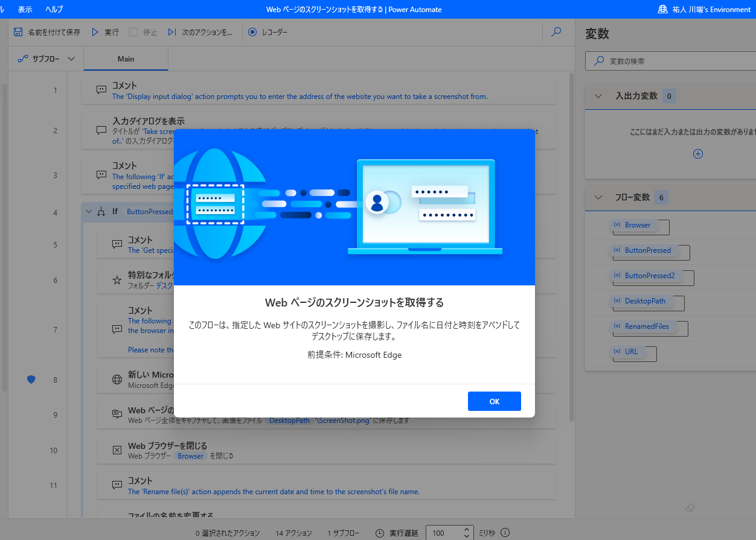This screenshot has height=540, width=756.
Task: Click line 11 comment about Rename file(s)
Action: coord(274,492)
